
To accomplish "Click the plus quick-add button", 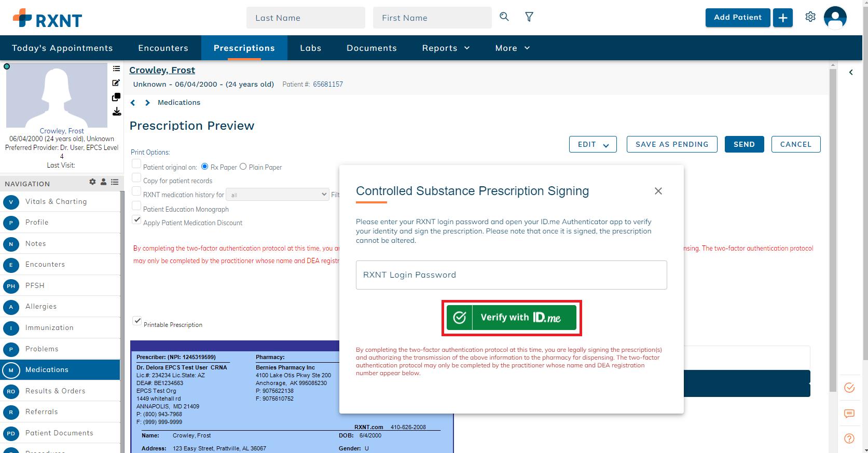I will click(783, 18).
